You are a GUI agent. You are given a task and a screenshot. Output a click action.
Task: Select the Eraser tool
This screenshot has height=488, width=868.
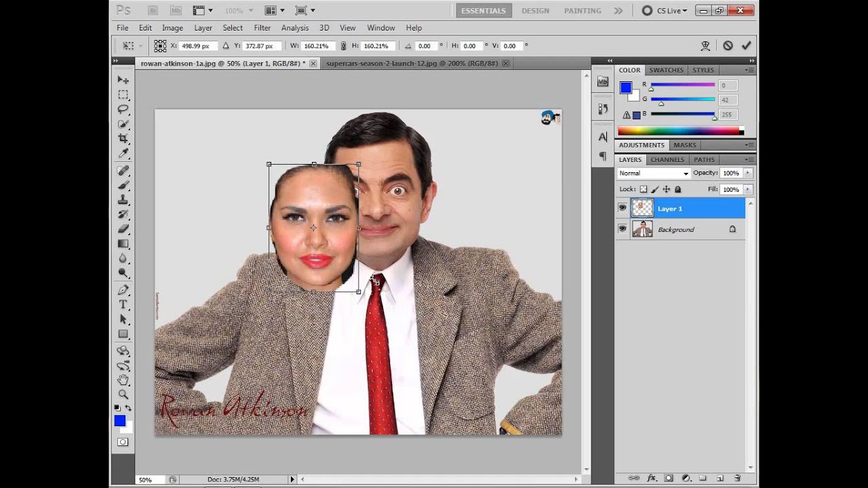pyautogui.click(x=123, y=229)
